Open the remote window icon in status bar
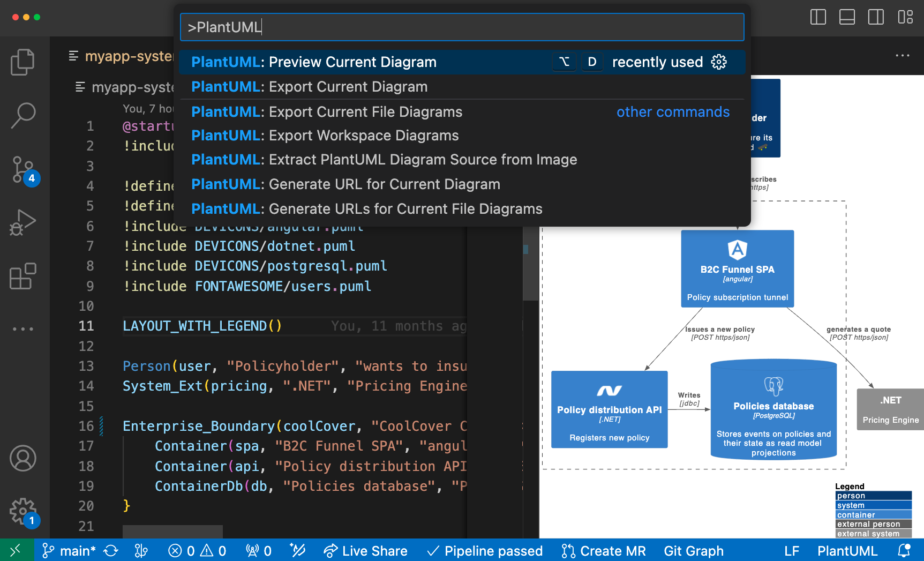This screenshot has width=924, height=561. point(17,550)
